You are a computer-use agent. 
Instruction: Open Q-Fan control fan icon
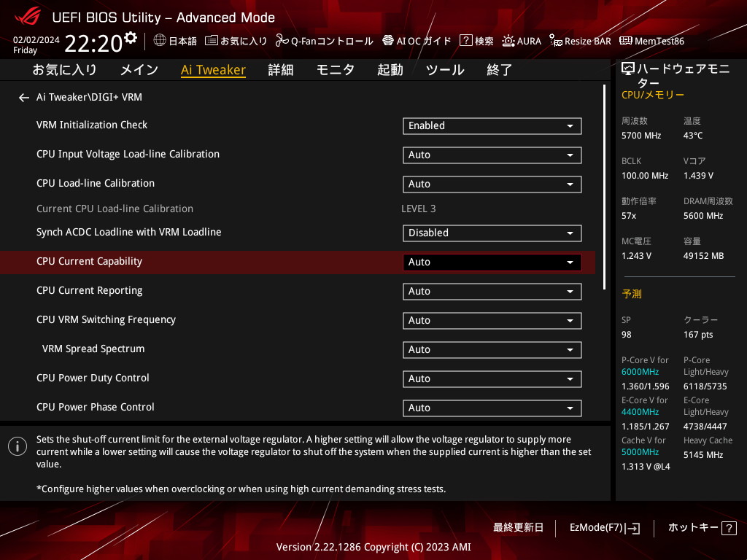(282, 41)
